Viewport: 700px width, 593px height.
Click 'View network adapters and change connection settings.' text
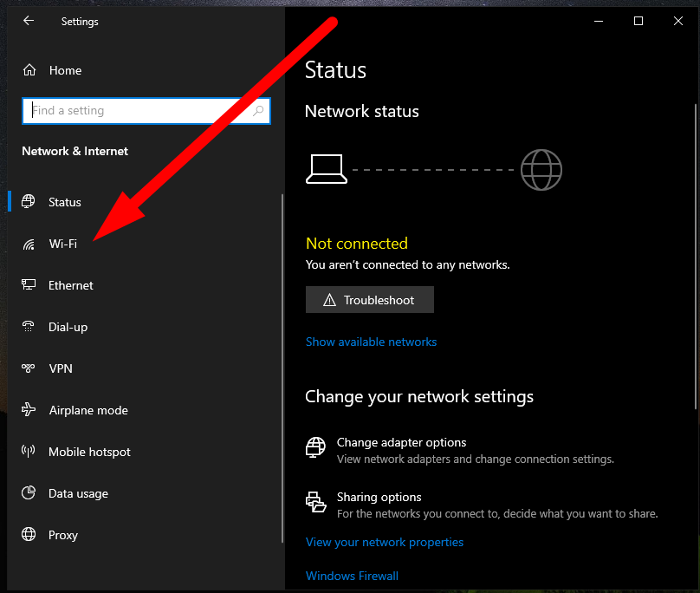click(x=476, y=459)
